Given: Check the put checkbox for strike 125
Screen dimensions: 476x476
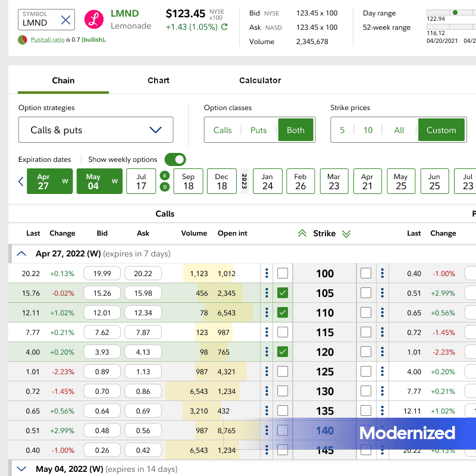Looking at the screenshot, I should (366, 371).
